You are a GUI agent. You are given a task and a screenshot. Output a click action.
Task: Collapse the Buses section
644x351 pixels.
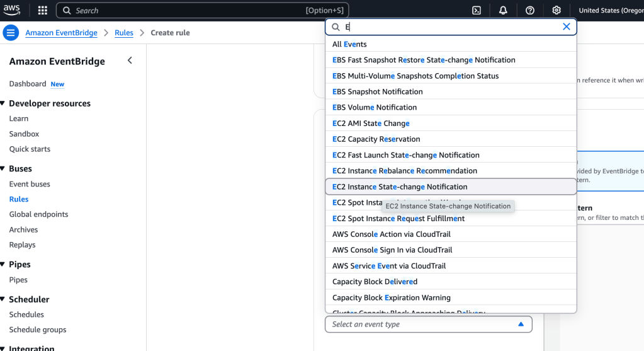point(3,169)
